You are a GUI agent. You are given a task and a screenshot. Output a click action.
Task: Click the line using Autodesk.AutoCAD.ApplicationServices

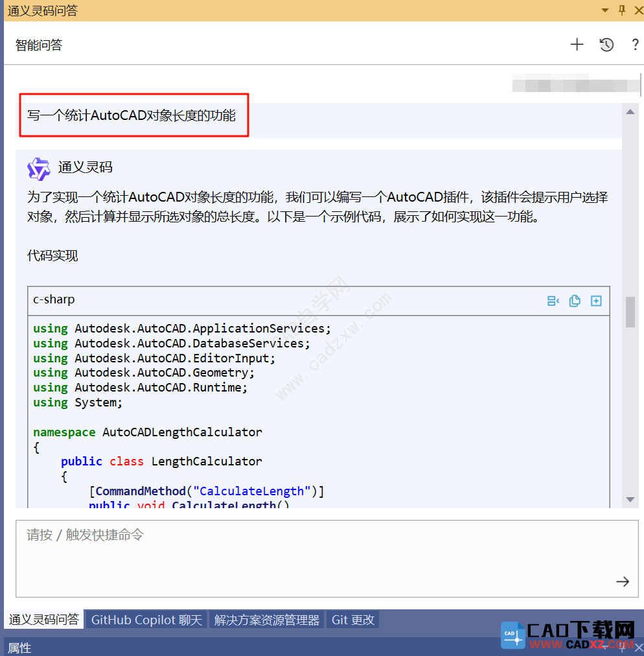[x=182, y=329]
